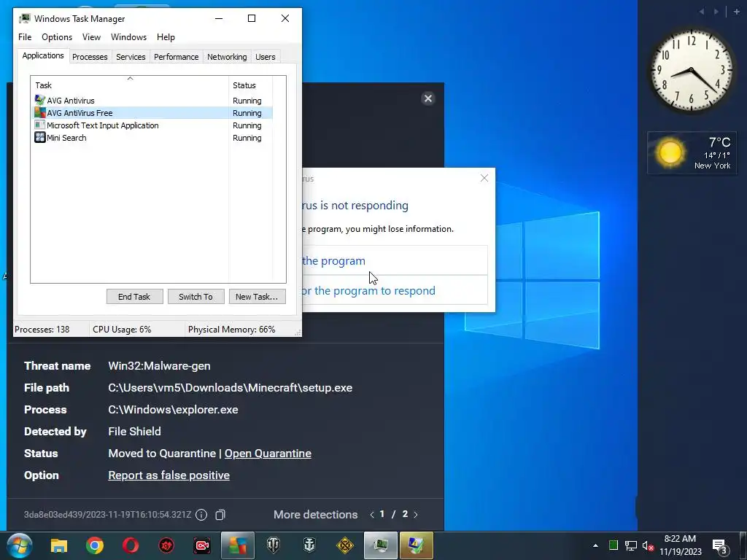Open the Windows menu in Task Manager
The image size is (747, 560).
tap(128, 37)
